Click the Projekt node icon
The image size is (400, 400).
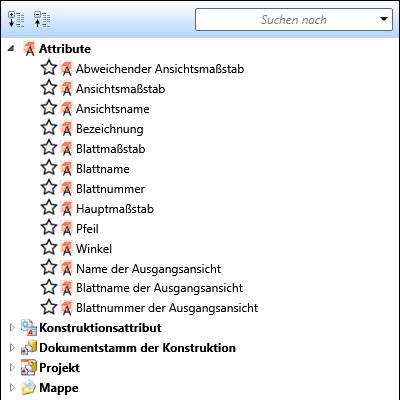click(29, 368)
